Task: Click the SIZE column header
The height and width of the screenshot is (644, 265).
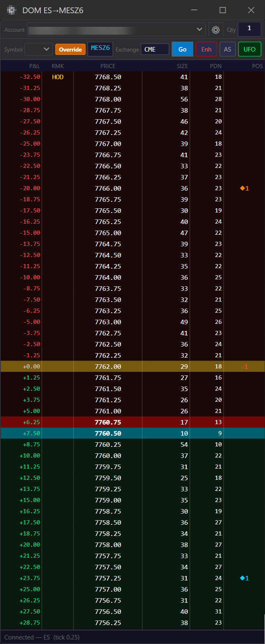Action: click(x=182, y=66)
